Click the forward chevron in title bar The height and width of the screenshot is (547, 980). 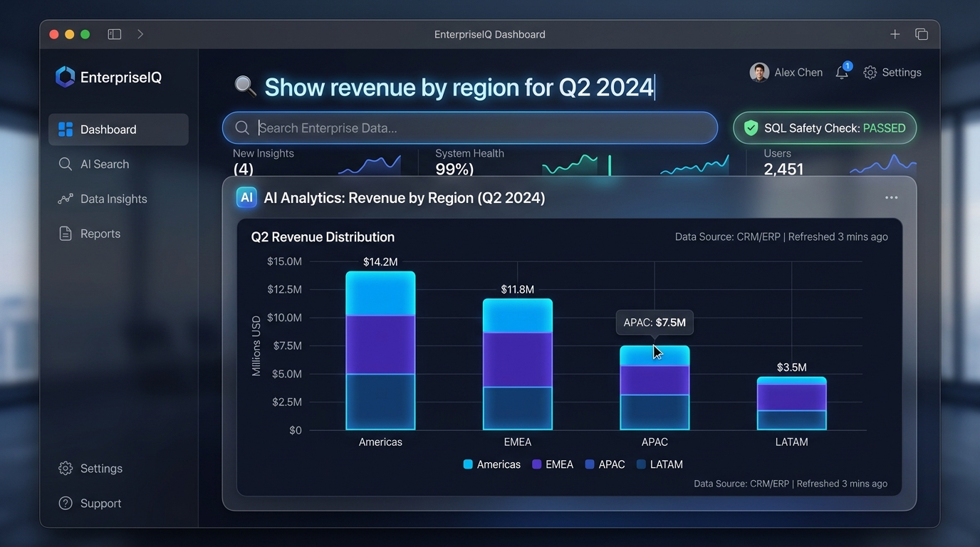tap(140, 34)
